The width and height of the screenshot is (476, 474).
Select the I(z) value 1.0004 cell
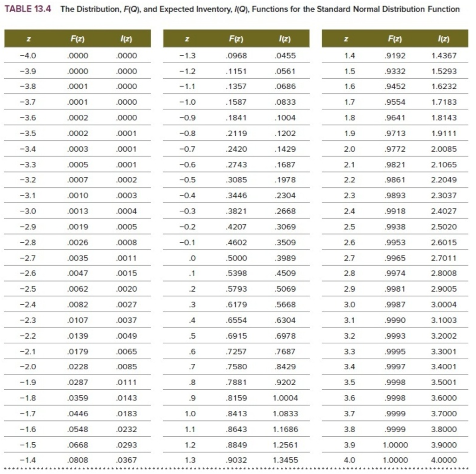pos(285,398)
